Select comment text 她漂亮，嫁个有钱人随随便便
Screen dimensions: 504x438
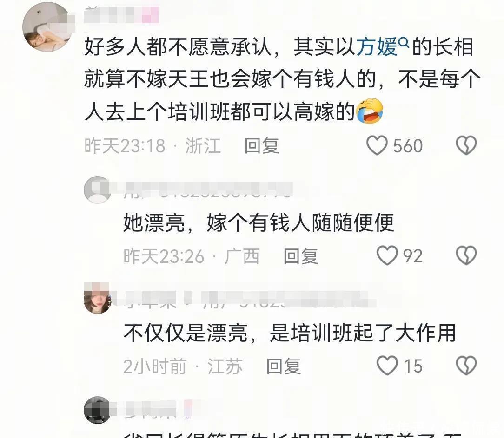(x=259, y=222)
